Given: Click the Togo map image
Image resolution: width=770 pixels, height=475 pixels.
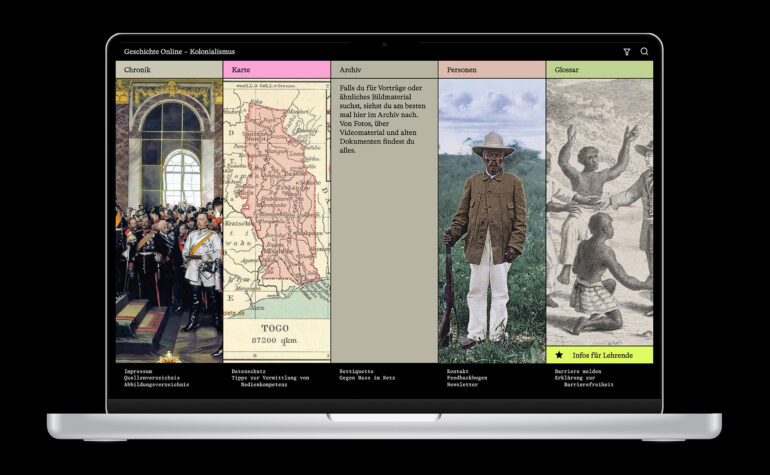Looking at the screenshot, I should [276, 221].
